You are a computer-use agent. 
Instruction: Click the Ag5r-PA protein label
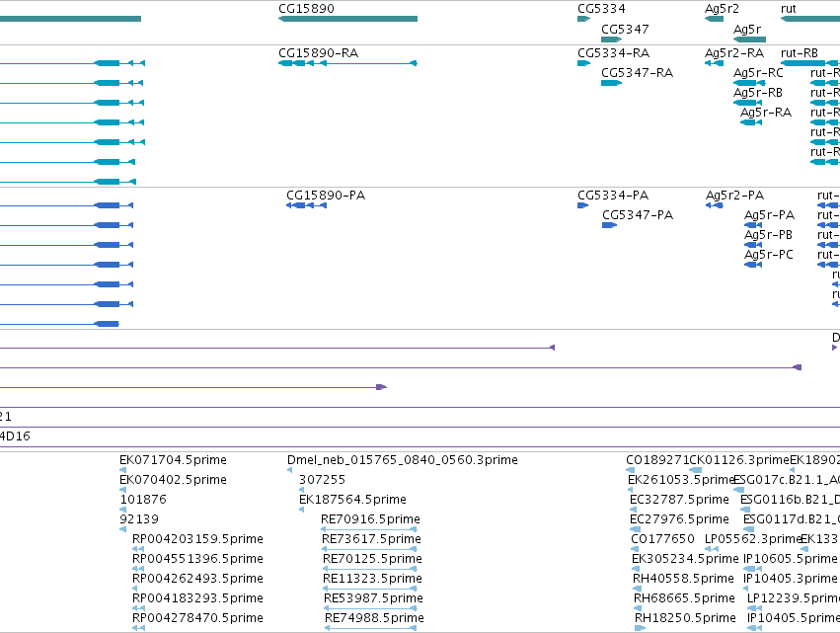tap(769, 215)
